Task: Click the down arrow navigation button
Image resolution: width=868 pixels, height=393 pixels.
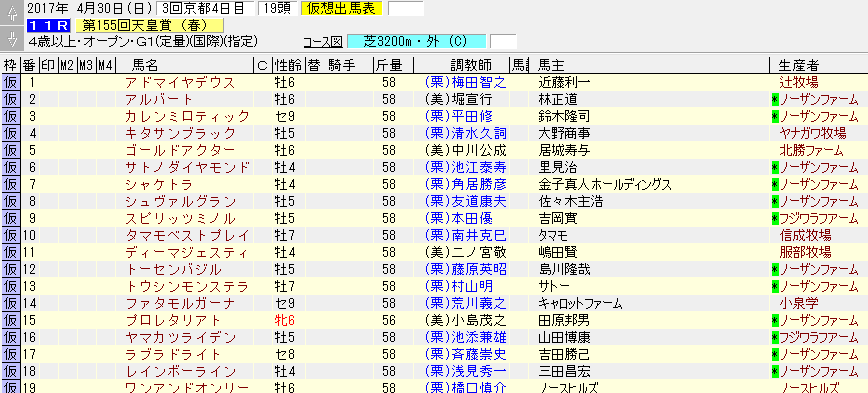Action: [12, 38]
